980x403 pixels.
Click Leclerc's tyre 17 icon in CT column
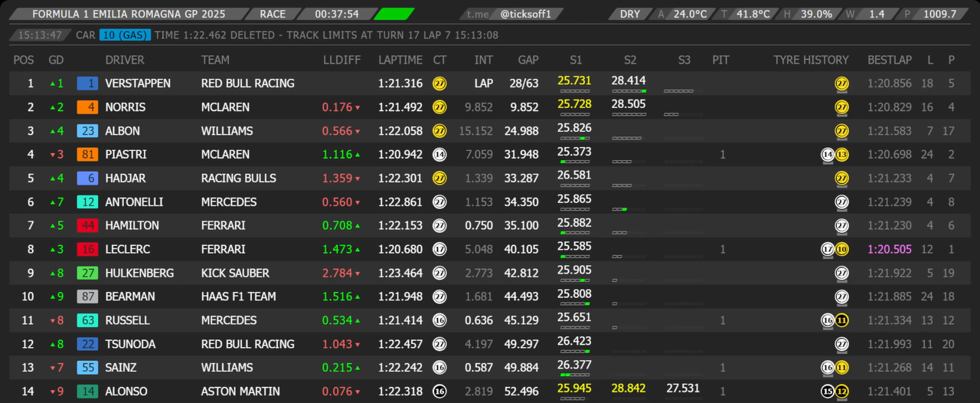[x=439, y=250]
